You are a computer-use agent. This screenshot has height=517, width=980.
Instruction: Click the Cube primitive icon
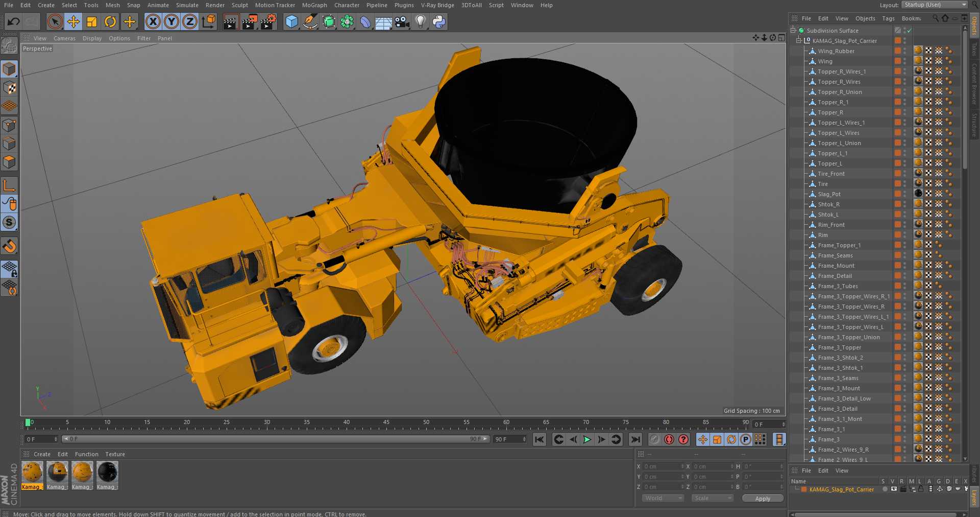(x=291, y=21)
